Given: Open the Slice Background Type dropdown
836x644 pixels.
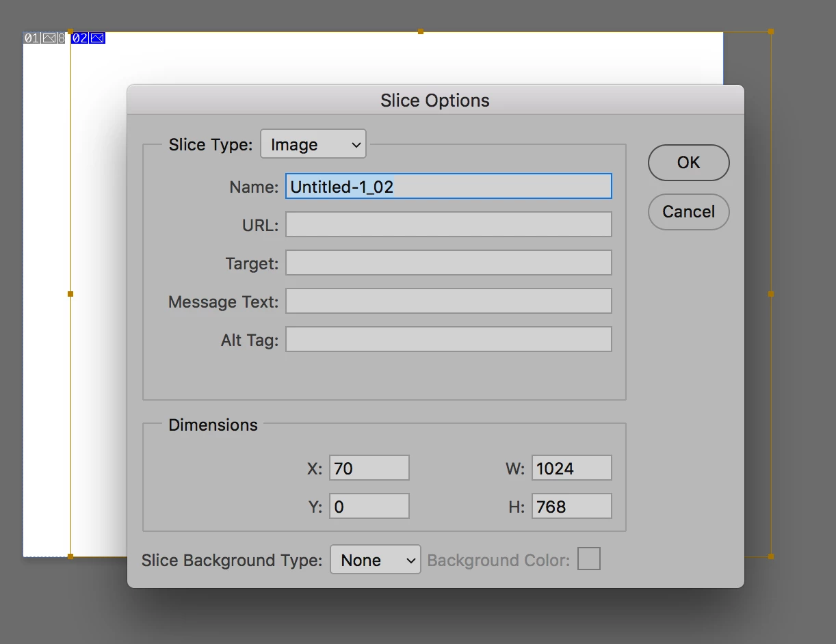Looking at the screenshot, I should click(376, 560).
